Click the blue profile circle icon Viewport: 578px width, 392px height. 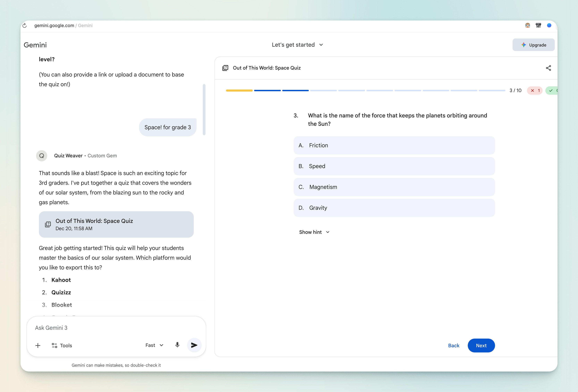549,25
